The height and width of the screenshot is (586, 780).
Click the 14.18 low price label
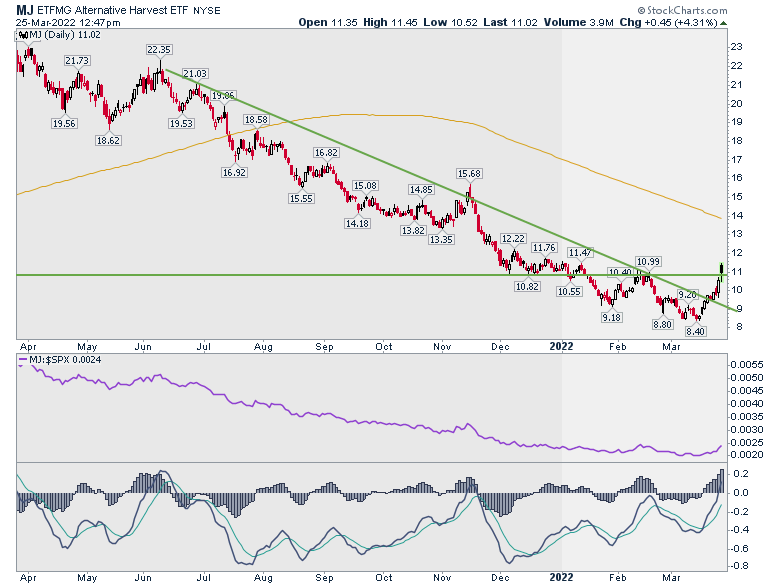pos(357,223)
